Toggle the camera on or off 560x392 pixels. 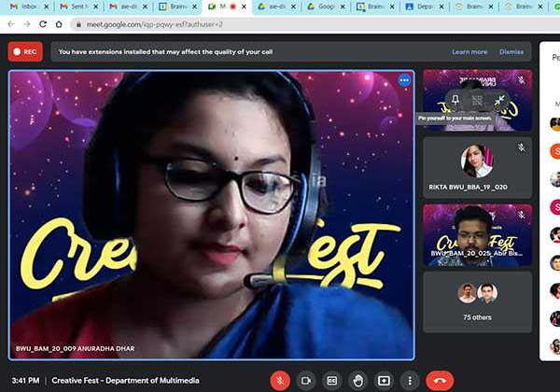[305, 381]
